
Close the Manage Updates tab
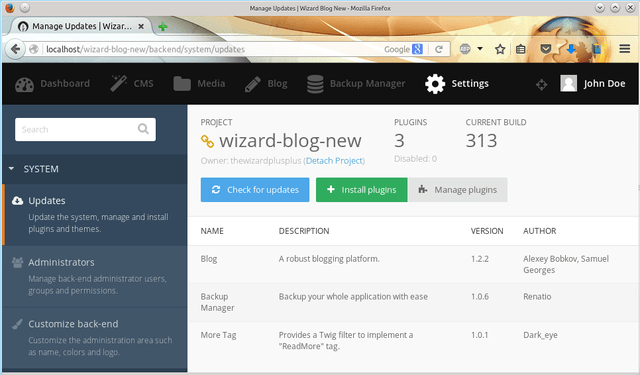click(x=141, y=27)
